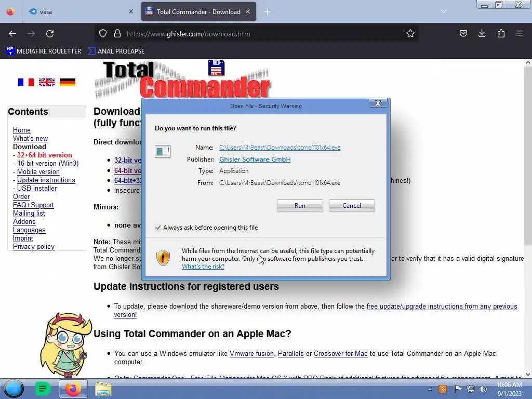
Task: Open the tracking protection shield icon
Action: [103, 34]
